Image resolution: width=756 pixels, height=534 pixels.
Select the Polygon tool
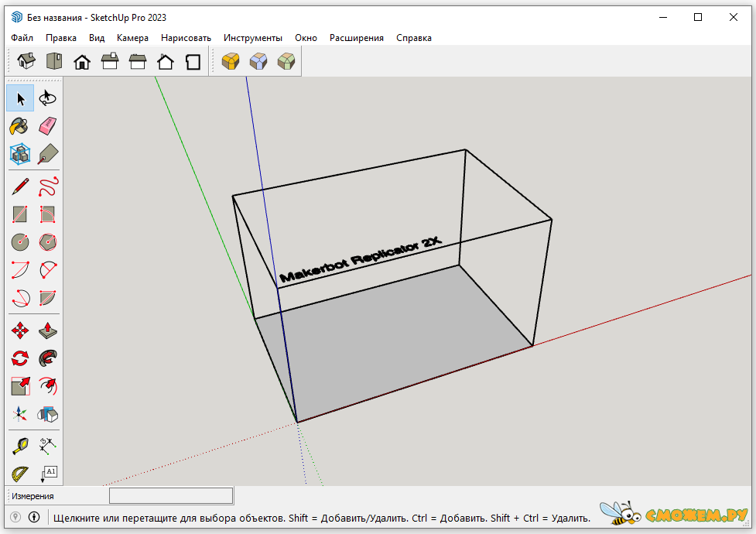47,242
